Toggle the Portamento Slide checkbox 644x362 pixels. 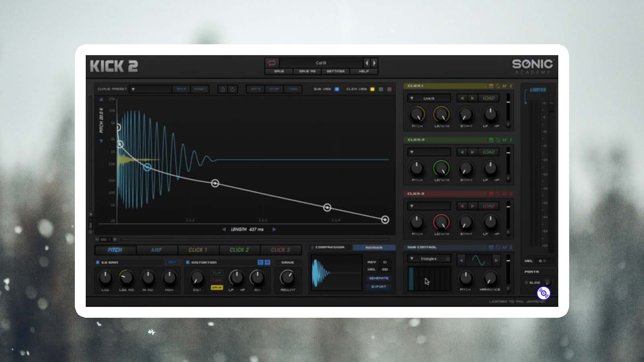[x=526, y=282]
